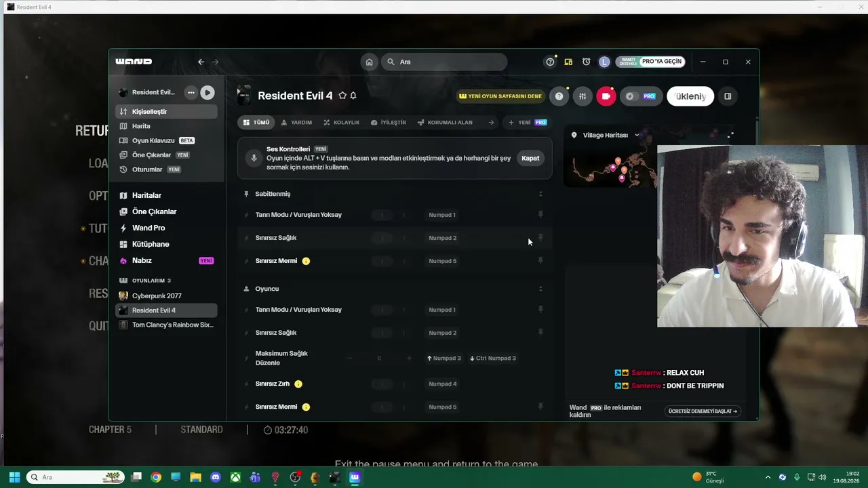Viewport: 868px width, 488px height.
Task: Favorite Resident Evil 4 with the star
Action: coord(342,96)
